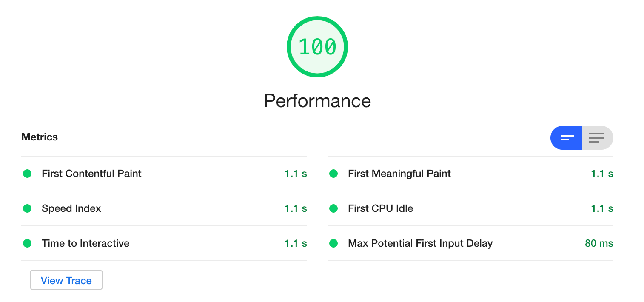Expand the First Contentful Paint metric
The width and height of the screenshot is (644, 302).
(91, 174)
